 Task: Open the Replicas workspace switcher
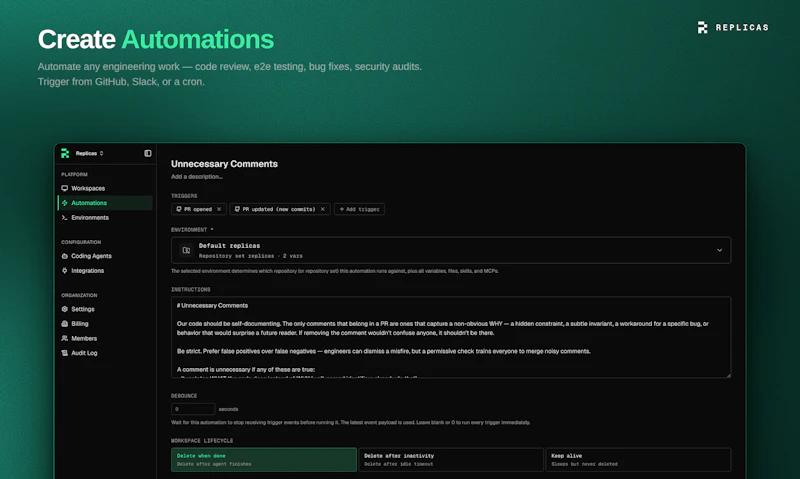pyautogui.click(x=89, y=153)
